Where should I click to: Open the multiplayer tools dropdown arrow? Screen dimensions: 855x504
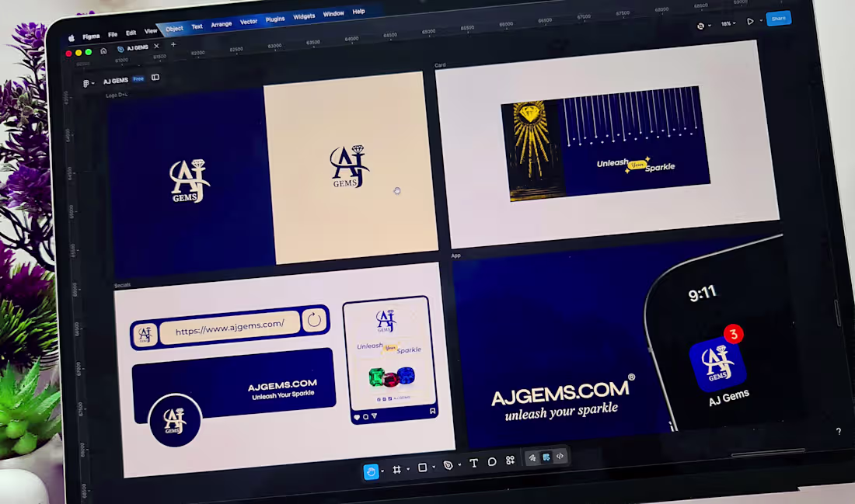point(710,25)
